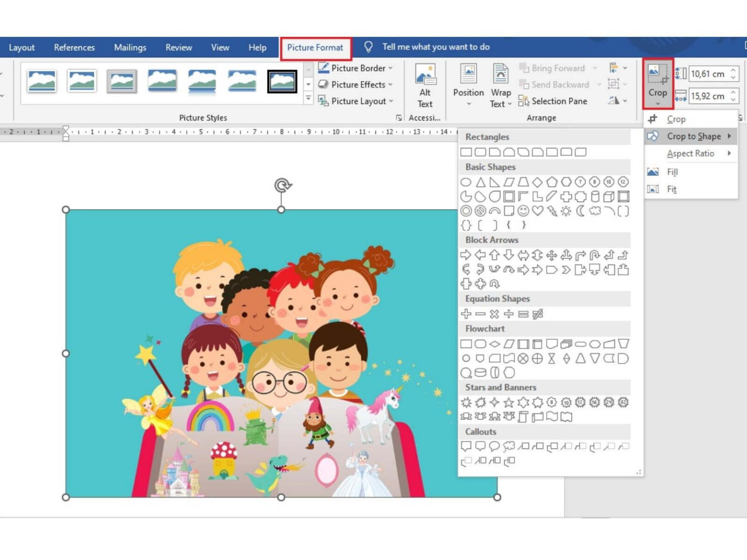Select the Moon shape in Basic Shapes
747x560 pixels.
580,211
